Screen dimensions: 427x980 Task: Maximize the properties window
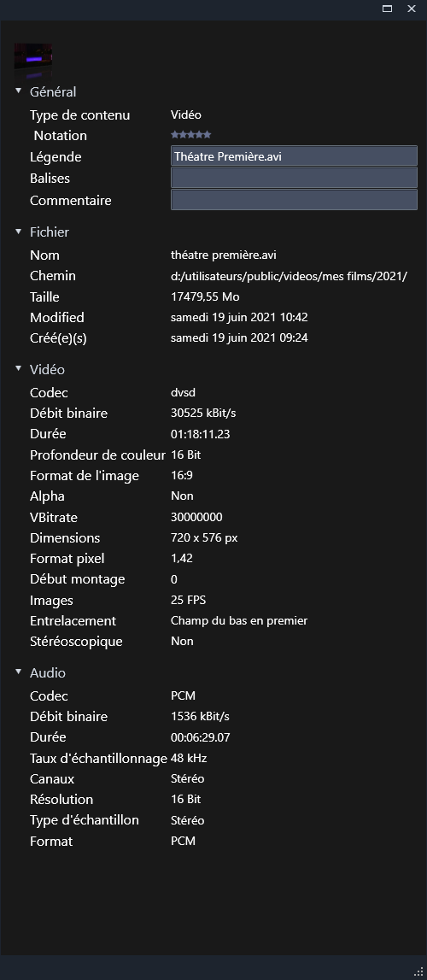(387, 9)
